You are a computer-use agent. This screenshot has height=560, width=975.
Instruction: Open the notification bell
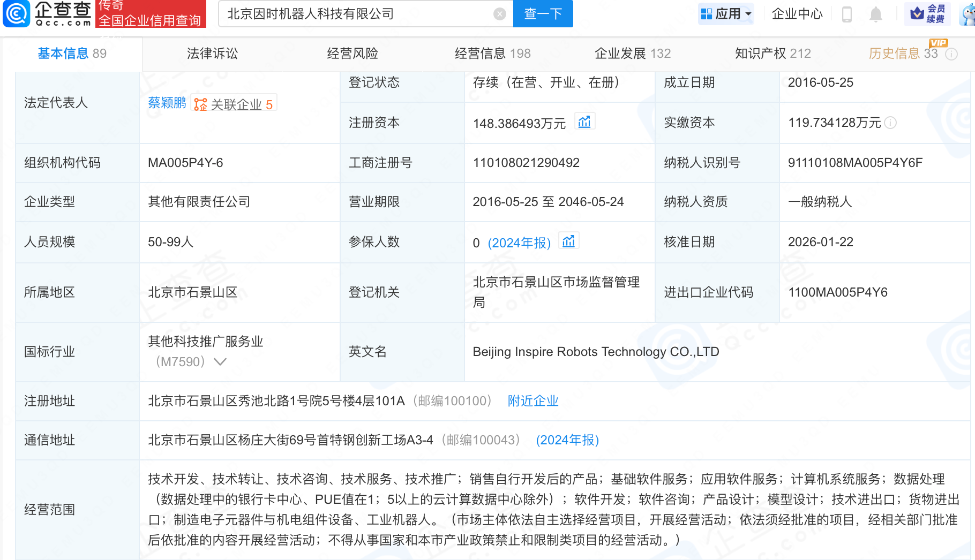click(x=876, y=14)
